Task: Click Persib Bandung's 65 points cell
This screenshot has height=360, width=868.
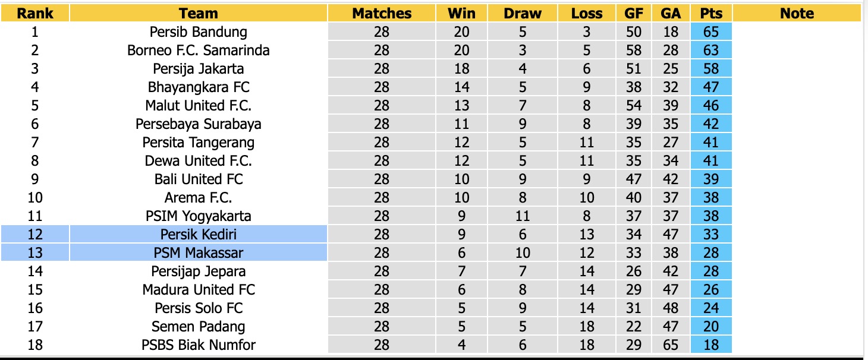Action: (710, 31)
